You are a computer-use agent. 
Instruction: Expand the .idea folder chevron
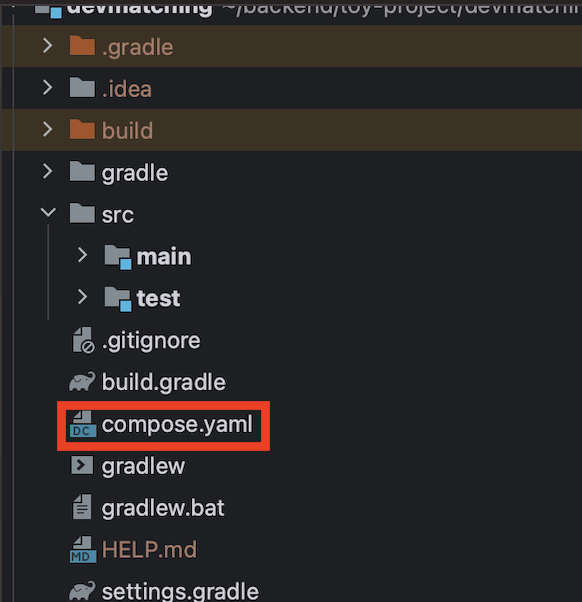point(48,88)
